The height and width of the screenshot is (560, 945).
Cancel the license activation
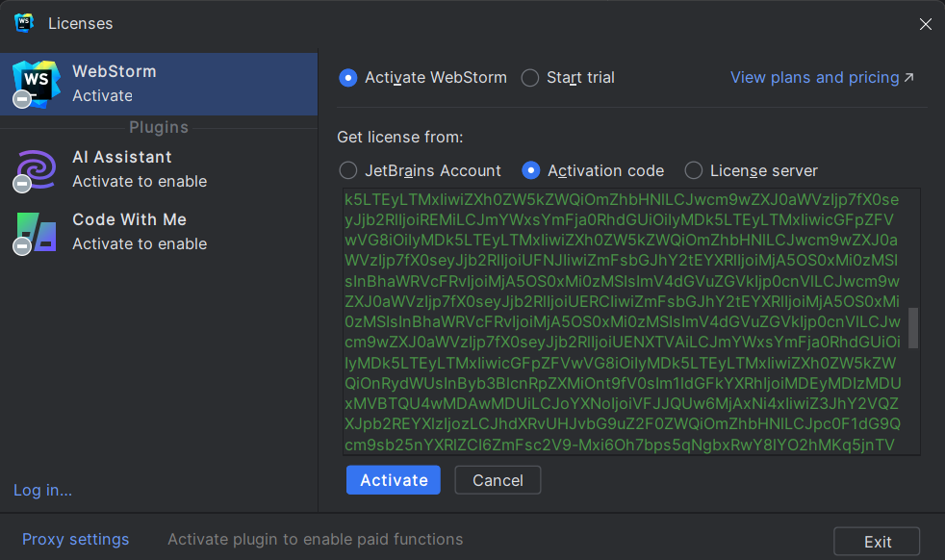tap(498, 480)
